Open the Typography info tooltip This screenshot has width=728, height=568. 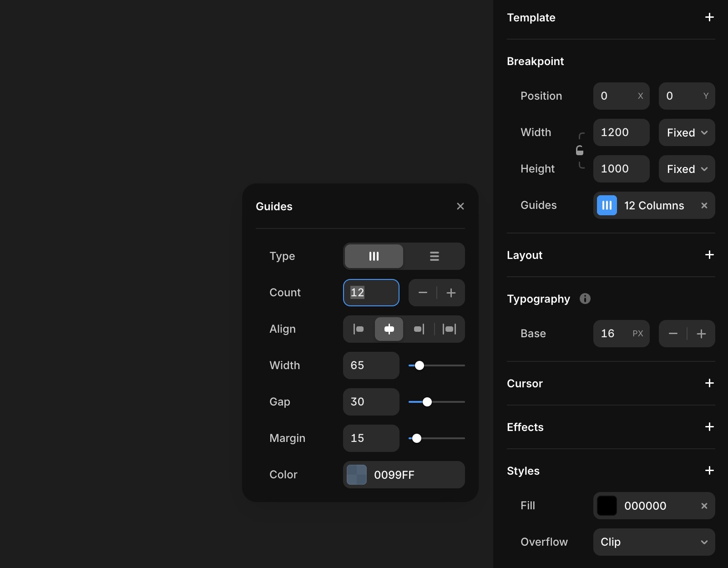(x=585, y=299)
